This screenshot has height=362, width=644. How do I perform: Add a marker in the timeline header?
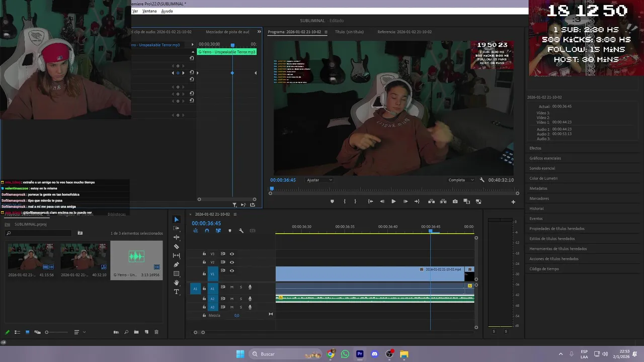coord(230,231)
